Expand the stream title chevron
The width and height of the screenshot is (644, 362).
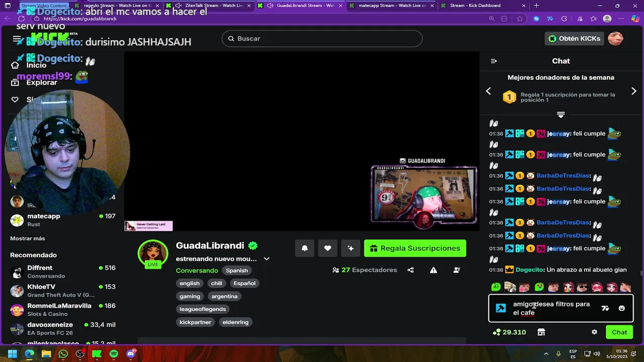point(267,259)
